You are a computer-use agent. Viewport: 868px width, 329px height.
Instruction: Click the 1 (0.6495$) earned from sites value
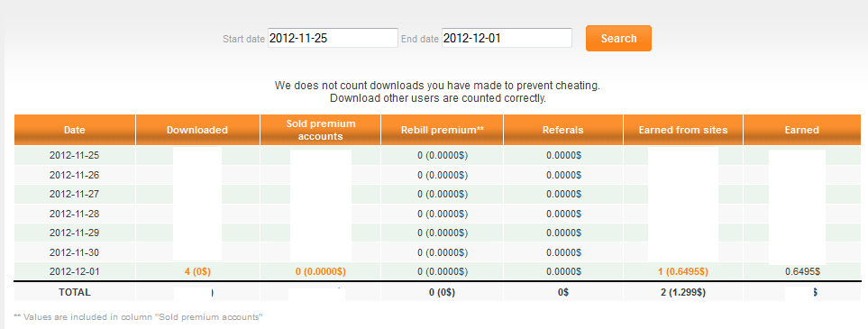click(683, 272)
